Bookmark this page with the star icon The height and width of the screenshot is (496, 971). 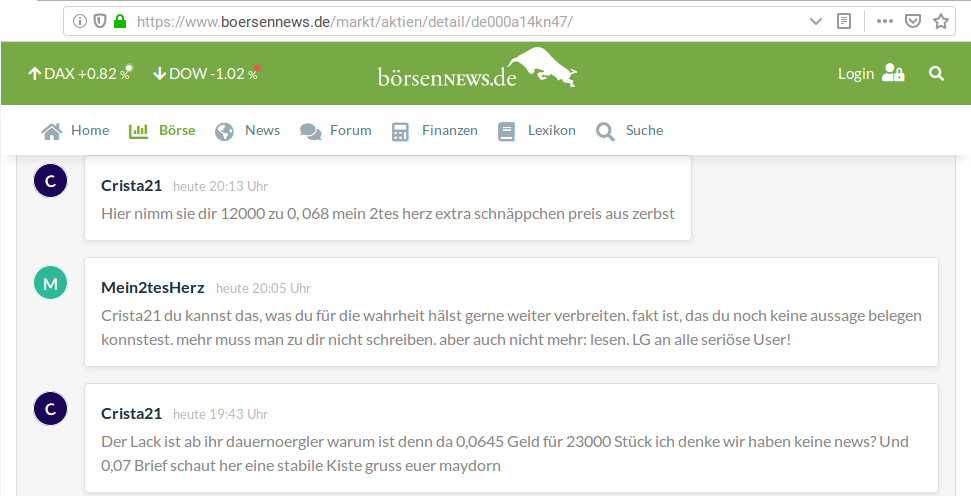pos(941,22)
